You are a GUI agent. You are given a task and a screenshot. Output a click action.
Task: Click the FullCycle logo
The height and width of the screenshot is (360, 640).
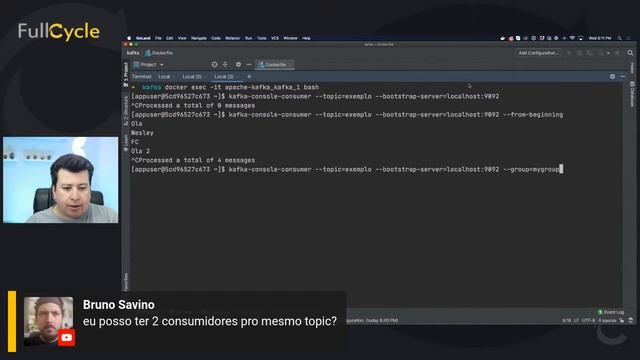59,32
